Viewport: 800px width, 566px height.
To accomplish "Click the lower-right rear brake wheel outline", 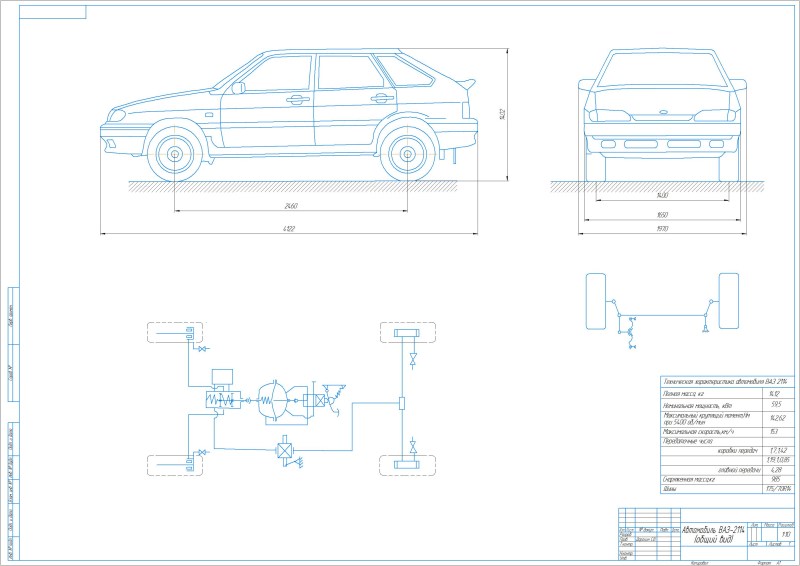I will [408, 466].
